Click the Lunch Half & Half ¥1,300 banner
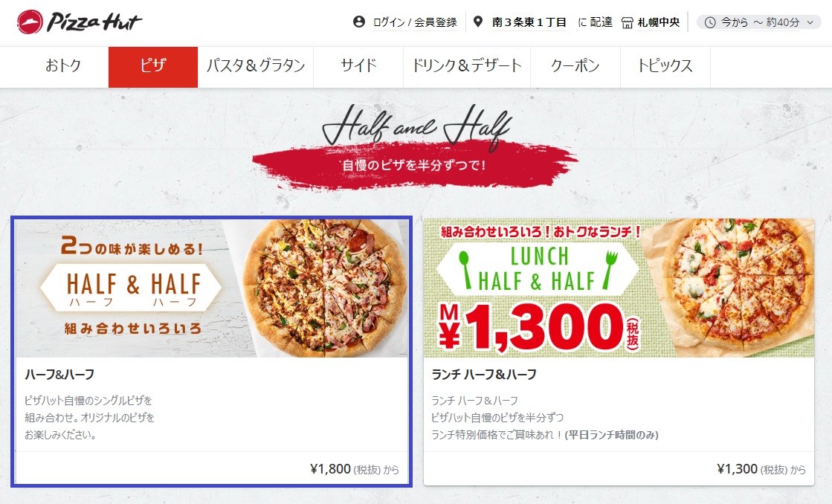 [619, 288]
